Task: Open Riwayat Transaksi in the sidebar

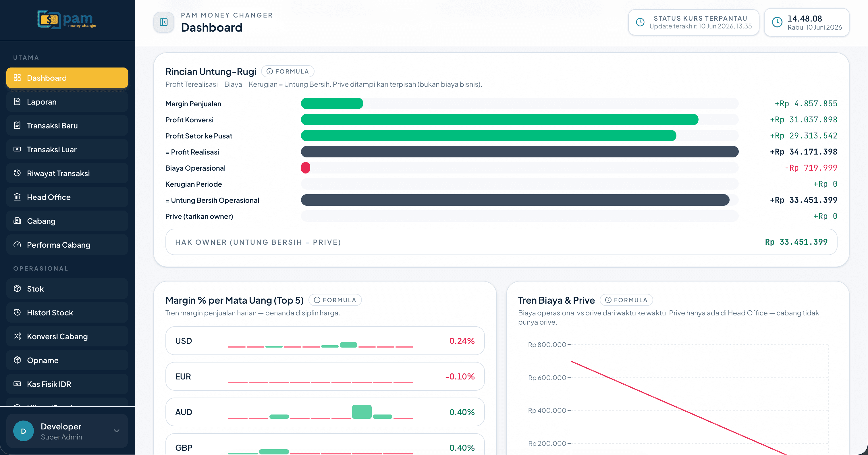Action: [x=67, y=173]
